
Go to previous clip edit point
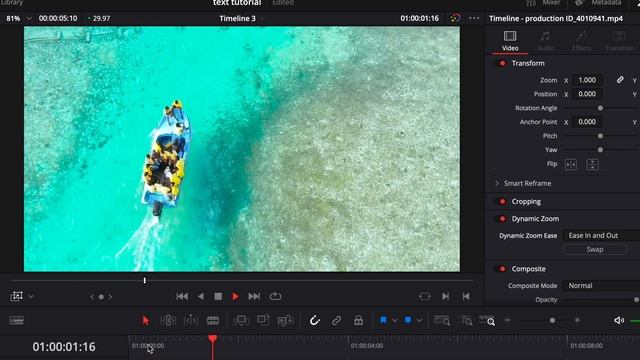[466, 296]
